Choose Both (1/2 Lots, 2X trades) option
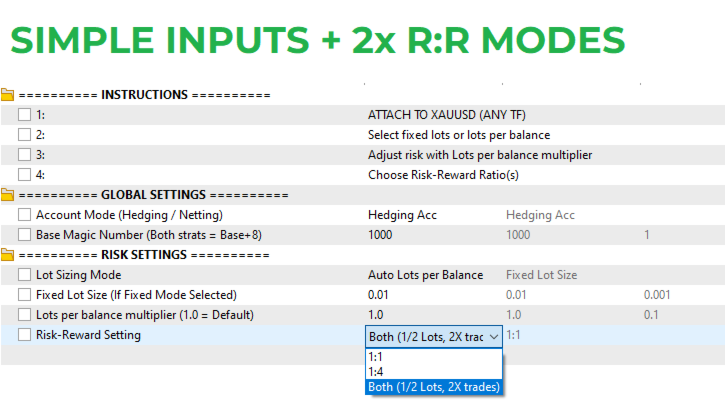 [x=434, y=387]
